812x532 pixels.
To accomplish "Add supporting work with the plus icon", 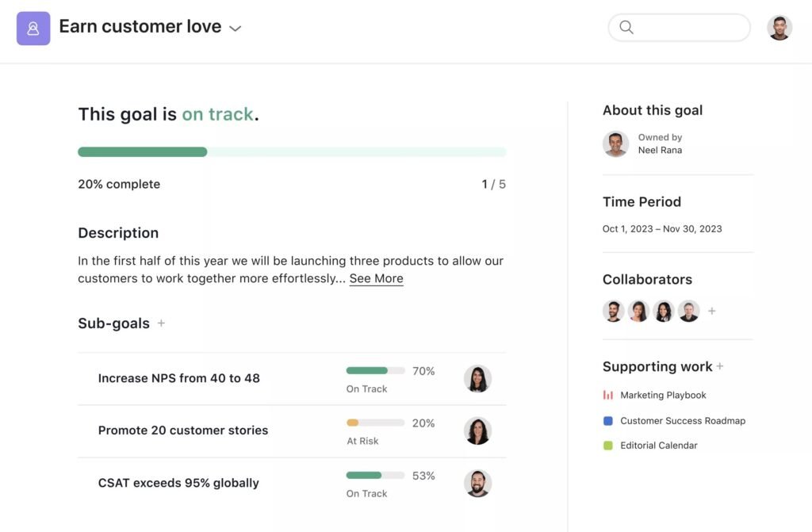I will tap(720, 366).
